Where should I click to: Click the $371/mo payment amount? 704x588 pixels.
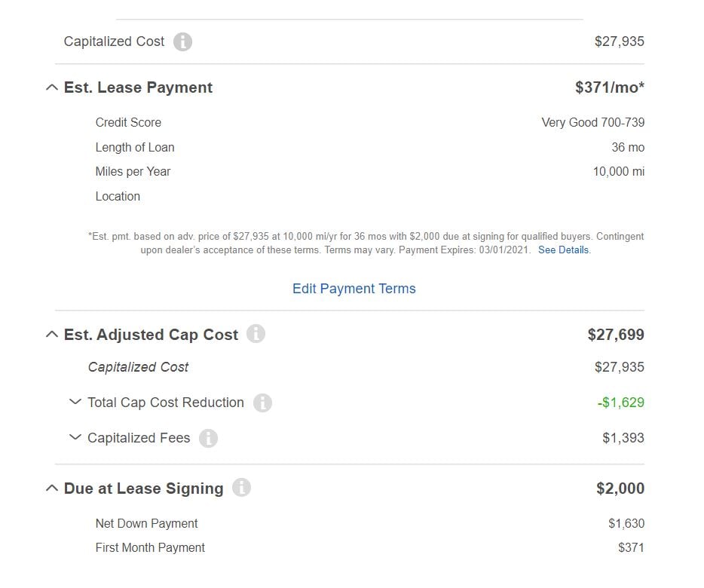(x=610, y=87)
